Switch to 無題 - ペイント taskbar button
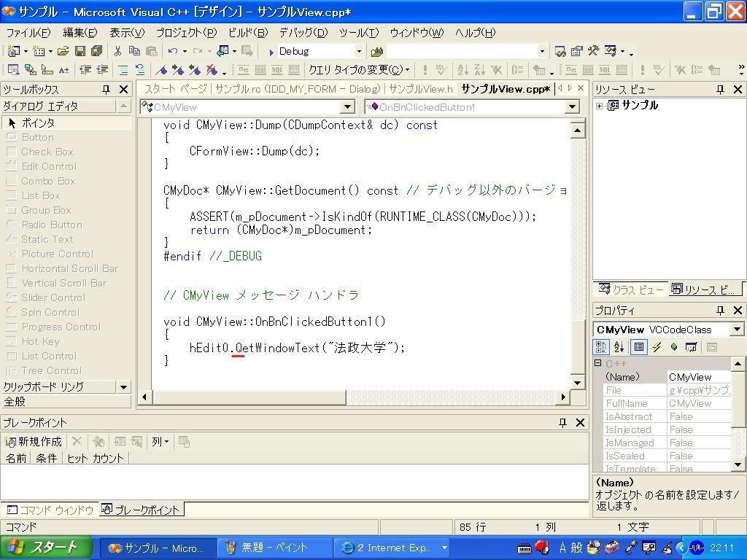This screenshot has height=560, width=747. click(274, 548)
